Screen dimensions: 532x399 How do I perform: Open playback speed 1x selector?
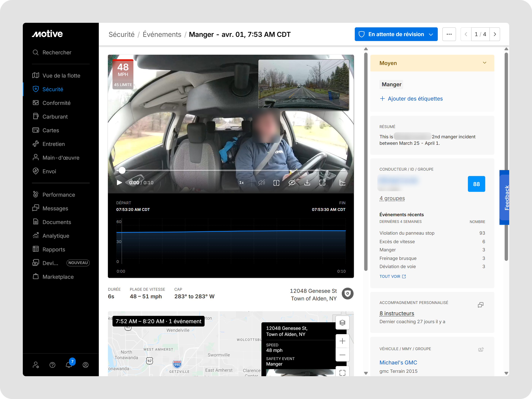pyautogui.click(x=241, y=183)
